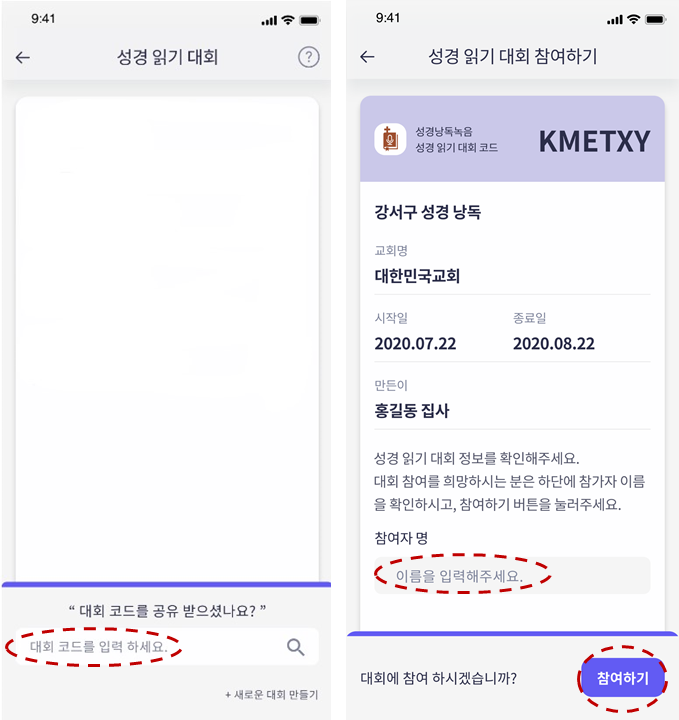The image size is (679, 720).
Task: Tap the 대회 코드를 공유 받으셨나요? prompt
Action: coord(167,611)
